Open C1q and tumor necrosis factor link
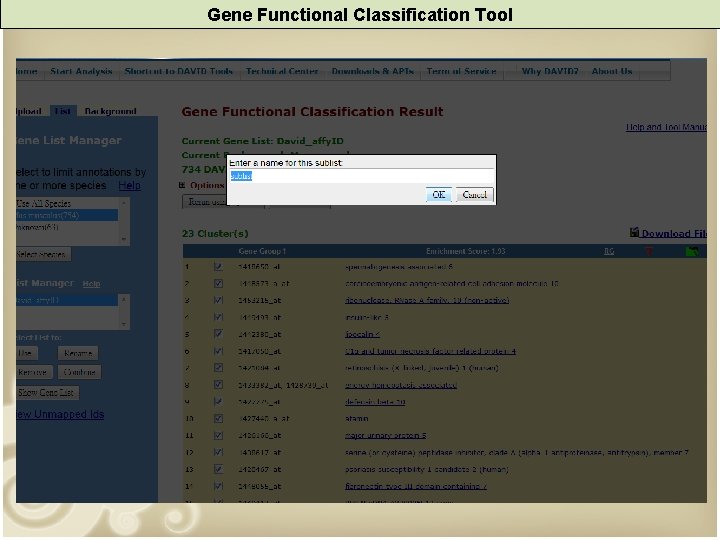This screenshot has height=540, width=720. 431,351
